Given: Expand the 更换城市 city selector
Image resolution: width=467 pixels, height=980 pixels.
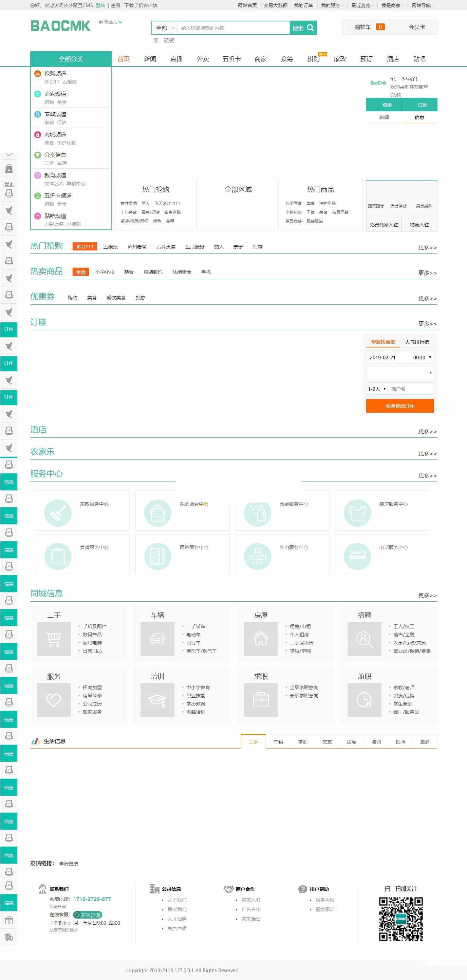Looking at the screenshot, I should [x=110, y=22].
